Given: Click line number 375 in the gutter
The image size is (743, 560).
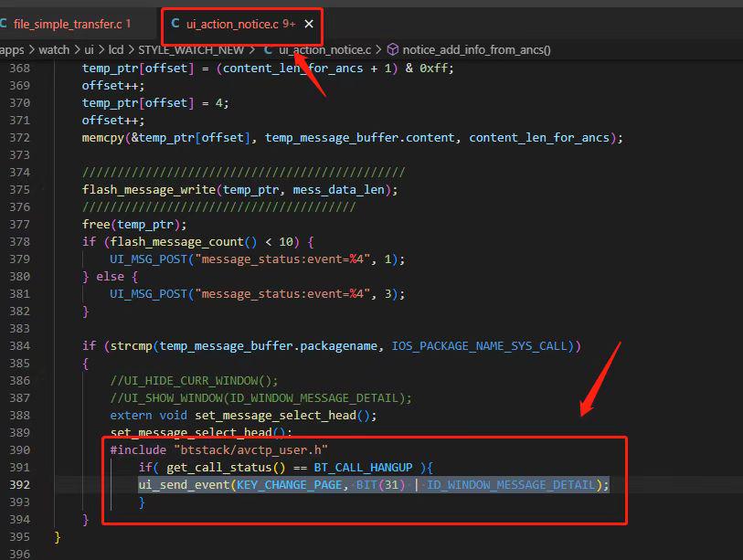Looking at the screenshot, I should pos(19,189).
